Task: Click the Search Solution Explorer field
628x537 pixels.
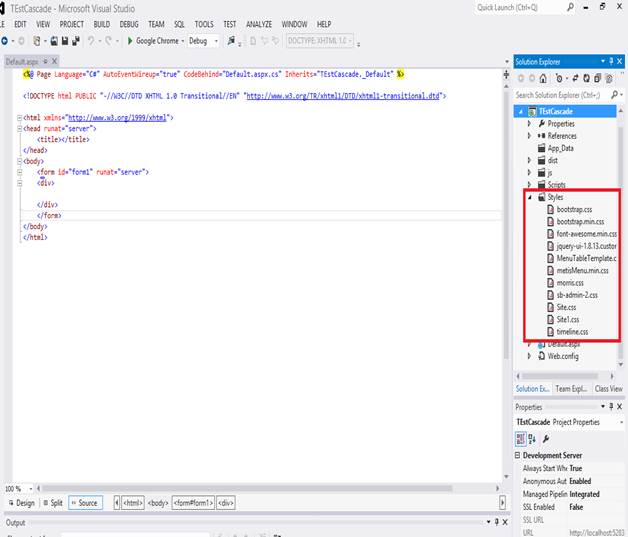Action: (560, 95)
